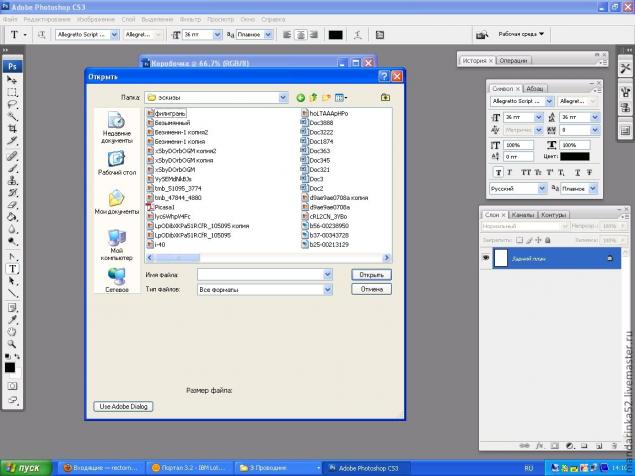Select the Brush tool
Viewport: 635px width, 476px height.
[12, 168]
